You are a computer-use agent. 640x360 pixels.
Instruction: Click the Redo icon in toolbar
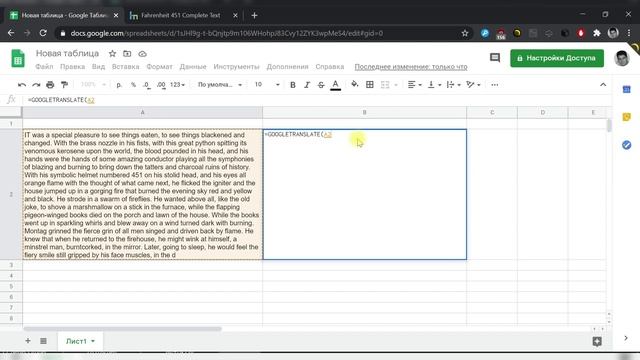point(36,85)
